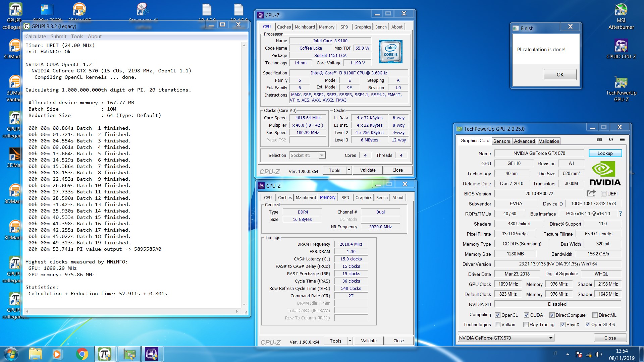The height and width of the screenshot is (362, 644).
Task: Open 3DMark Vantage desktop shortcut
Action: pos(13,88)
